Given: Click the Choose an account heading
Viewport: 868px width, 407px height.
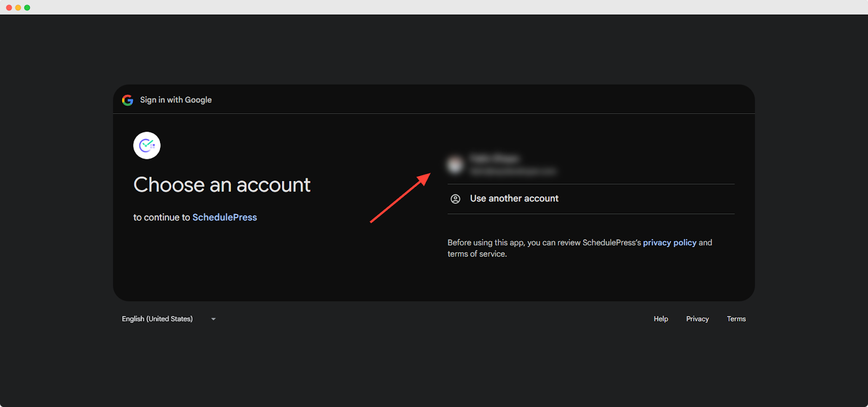Looking at the screenshot, I should click(222, 185).
